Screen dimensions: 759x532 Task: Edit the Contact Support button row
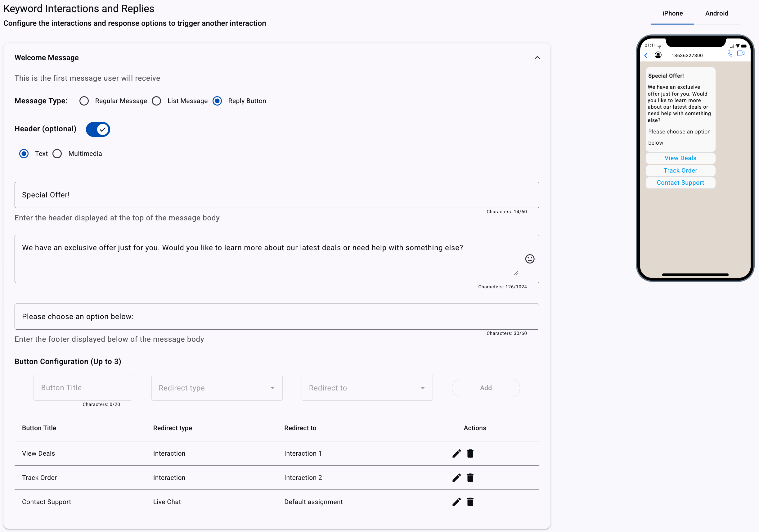(456, 502)
